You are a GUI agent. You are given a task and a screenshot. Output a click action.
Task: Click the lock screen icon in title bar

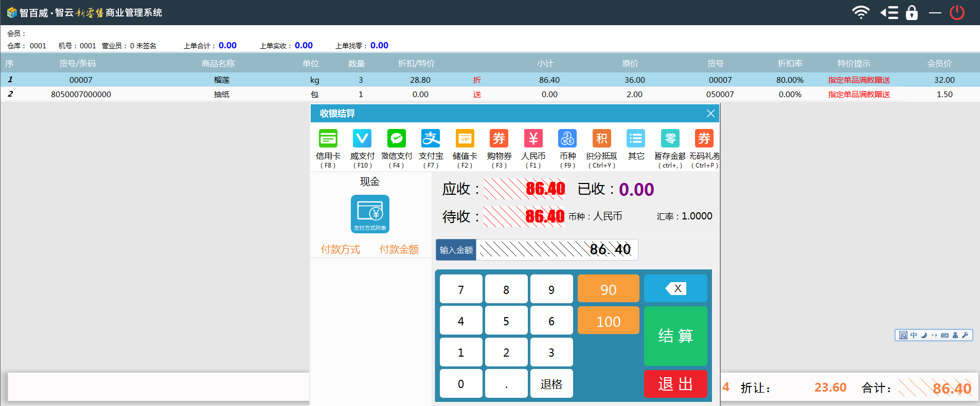(x=912, y=12)
